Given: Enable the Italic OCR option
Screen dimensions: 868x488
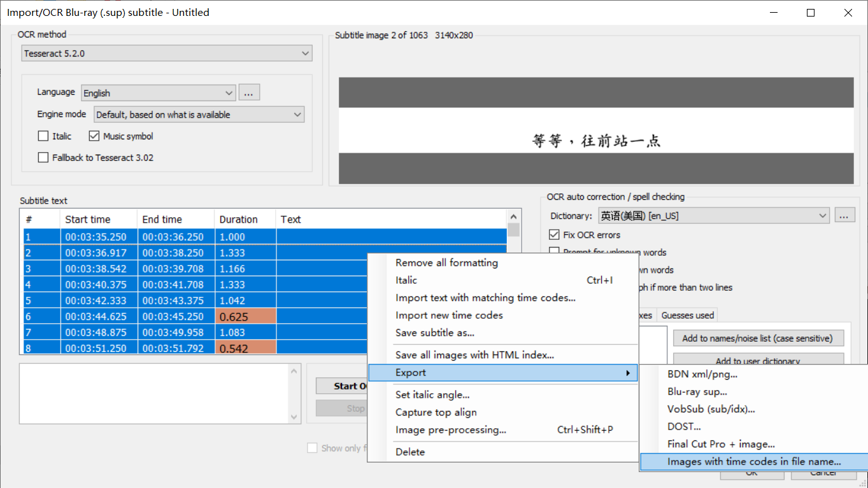Looking at the screenshot, I should (43, 136).
